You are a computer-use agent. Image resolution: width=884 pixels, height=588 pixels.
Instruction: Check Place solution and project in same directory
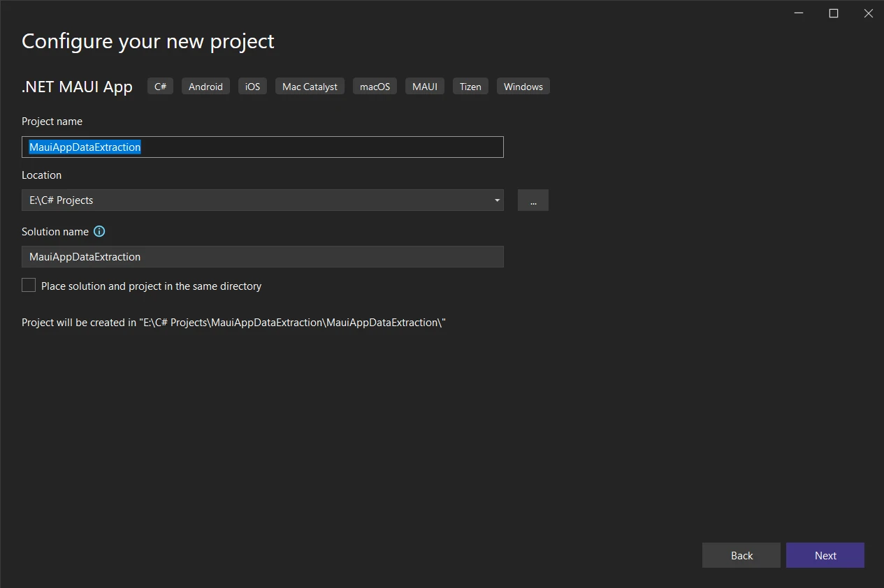[29, 286]
